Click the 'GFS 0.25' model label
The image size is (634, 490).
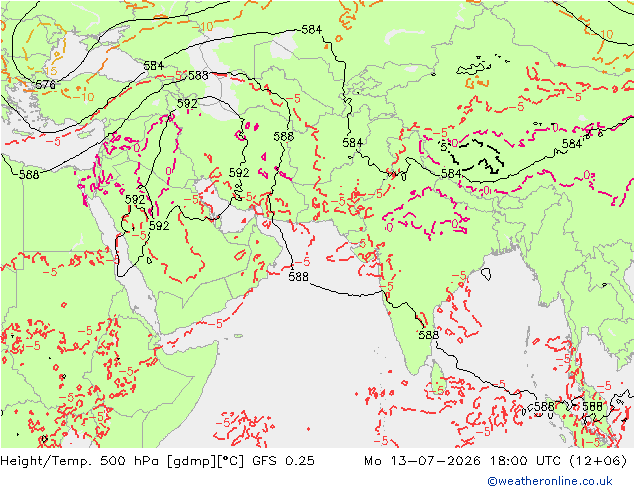point(283,461)
